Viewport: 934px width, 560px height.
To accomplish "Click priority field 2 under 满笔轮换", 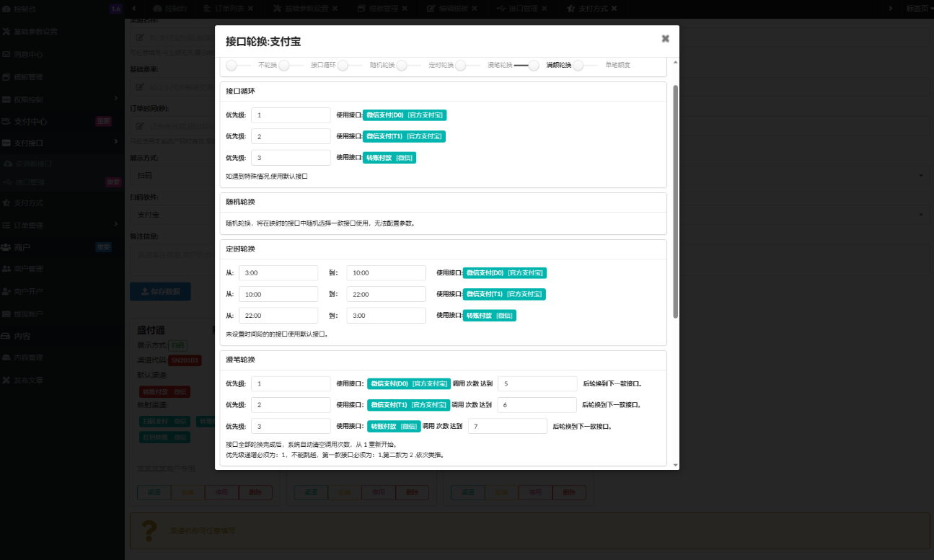I will click(x=291, y=405).
